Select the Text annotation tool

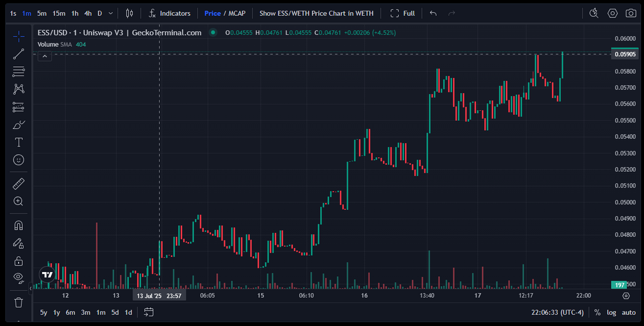tap(19, 142)
